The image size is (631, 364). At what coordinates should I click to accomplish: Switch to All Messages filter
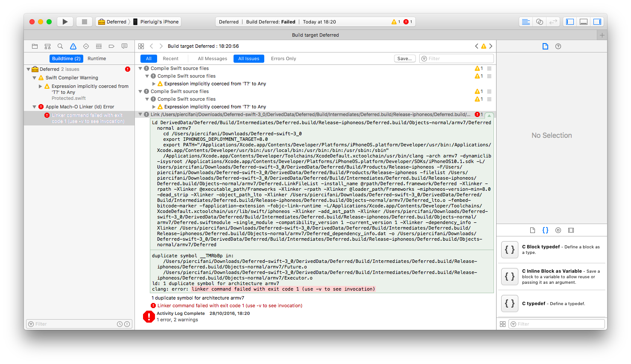click(213, 58)
